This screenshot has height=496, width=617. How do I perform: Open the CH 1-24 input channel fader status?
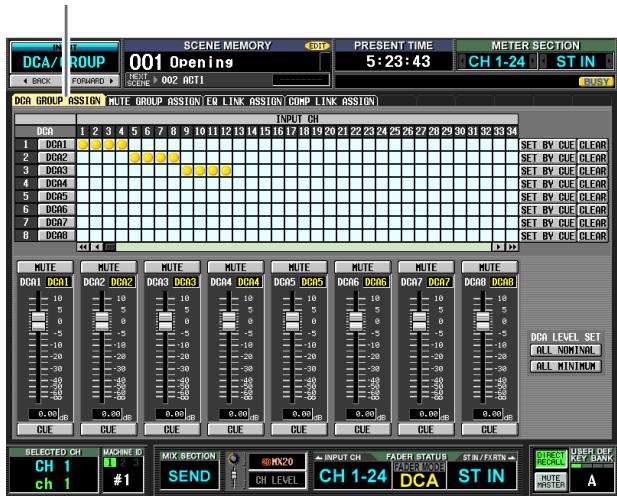click(353, 476)
